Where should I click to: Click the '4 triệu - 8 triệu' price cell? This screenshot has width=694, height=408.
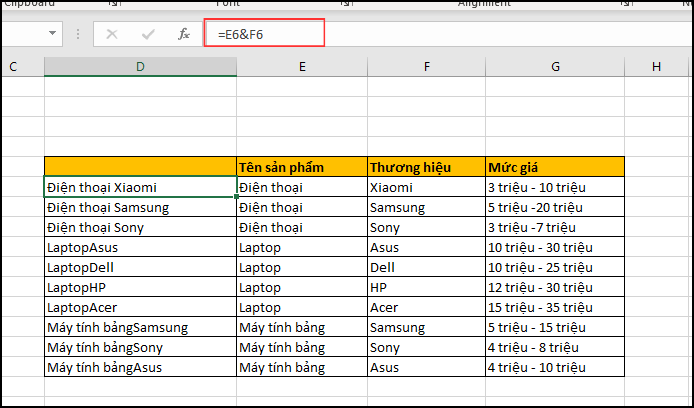click(555, 347)
